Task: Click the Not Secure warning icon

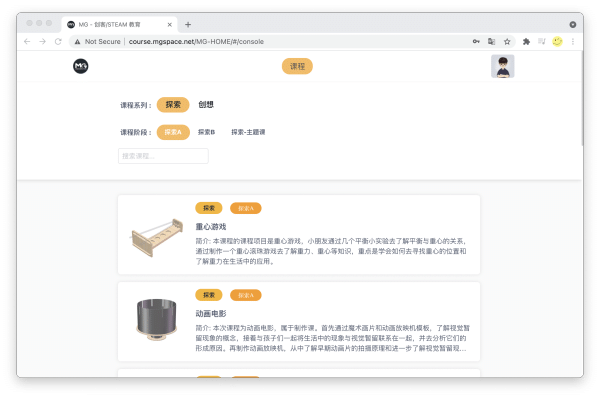Action: coord(78,42)
